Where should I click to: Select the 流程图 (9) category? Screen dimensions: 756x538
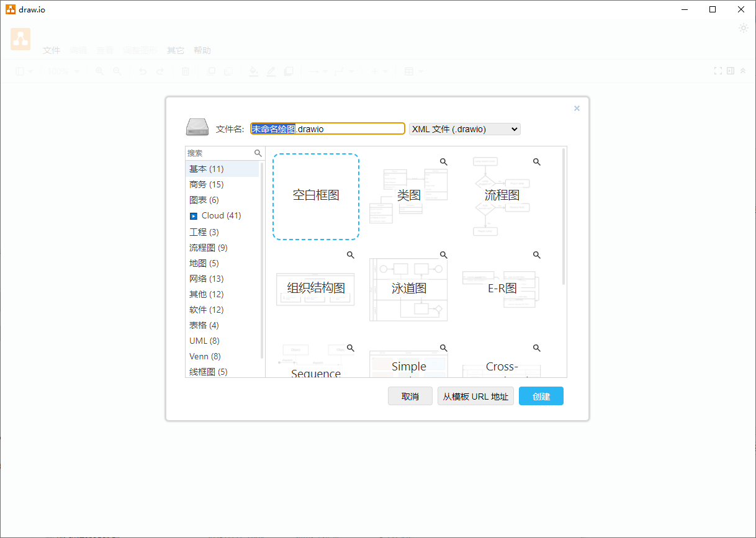(222, 248)
